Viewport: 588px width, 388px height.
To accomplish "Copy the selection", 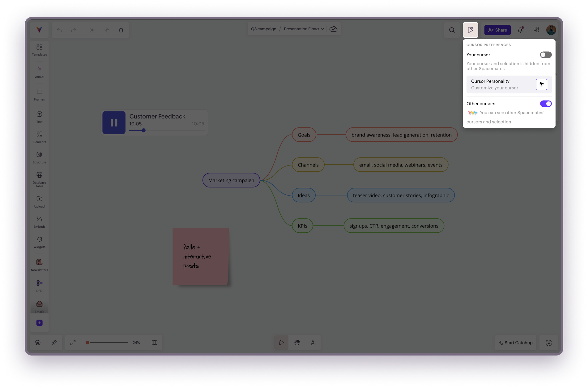I will coord(107,30).
